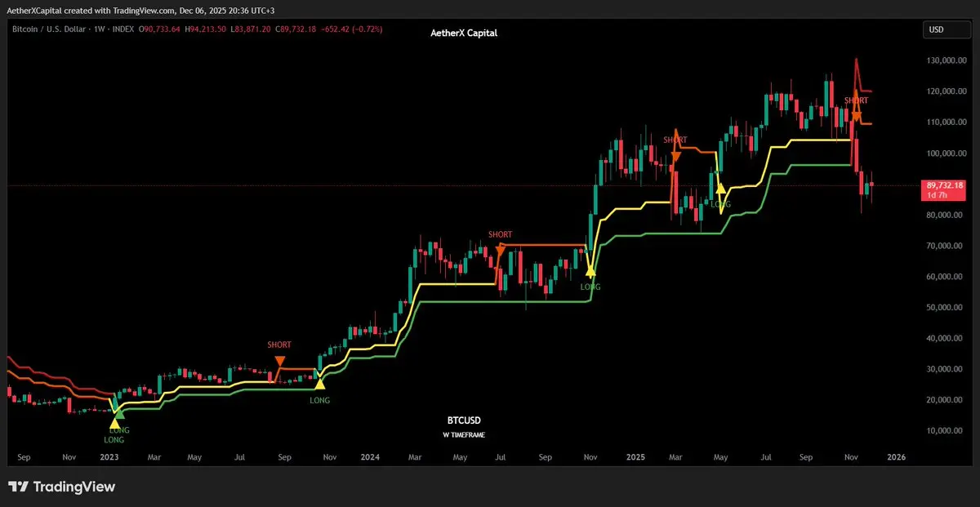Click the TradingView logo at bottom left
Screen dimensions: 980x507
click(x=61, y=487)
